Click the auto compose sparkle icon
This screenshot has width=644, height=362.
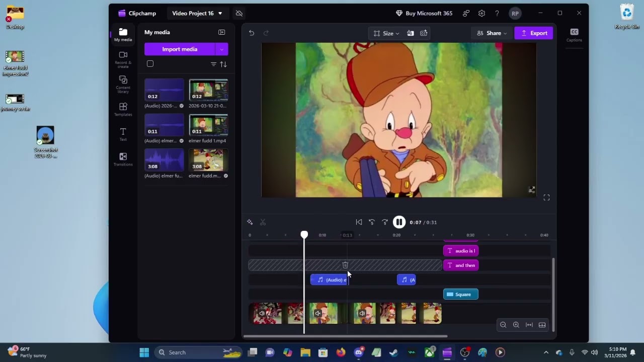point(250,222)
